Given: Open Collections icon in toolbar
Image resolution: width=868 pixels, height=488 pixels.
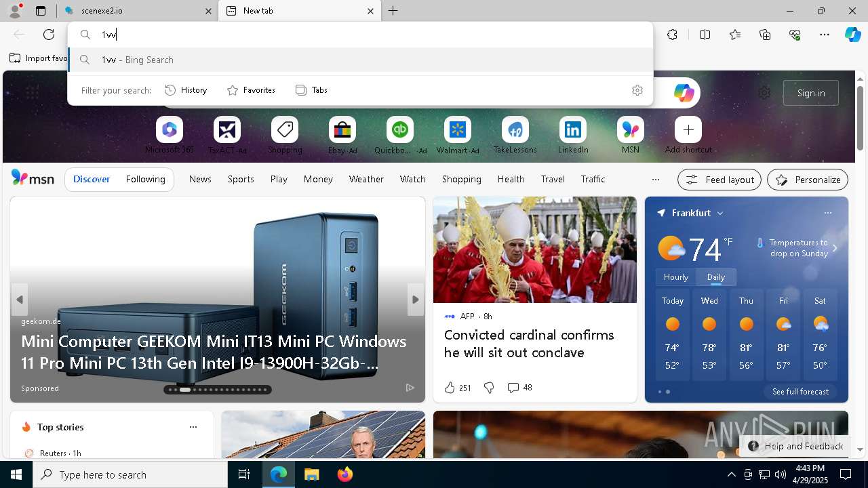Looking at the screenshot, I should [765, 35].
